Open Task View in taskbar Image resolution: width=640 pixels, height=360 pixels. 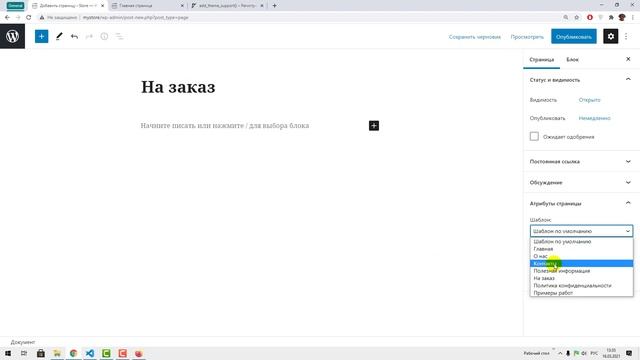(24, 353)
